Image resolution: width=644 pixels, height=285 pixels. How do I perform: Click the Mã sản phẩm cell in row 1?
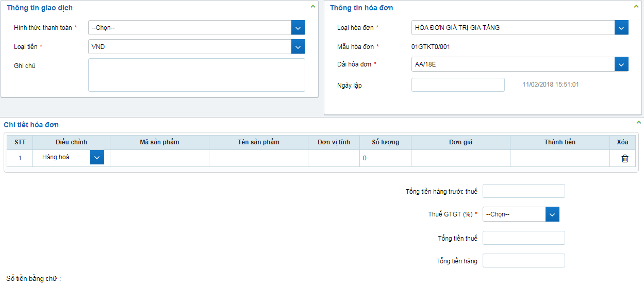(x=159, y=158)
